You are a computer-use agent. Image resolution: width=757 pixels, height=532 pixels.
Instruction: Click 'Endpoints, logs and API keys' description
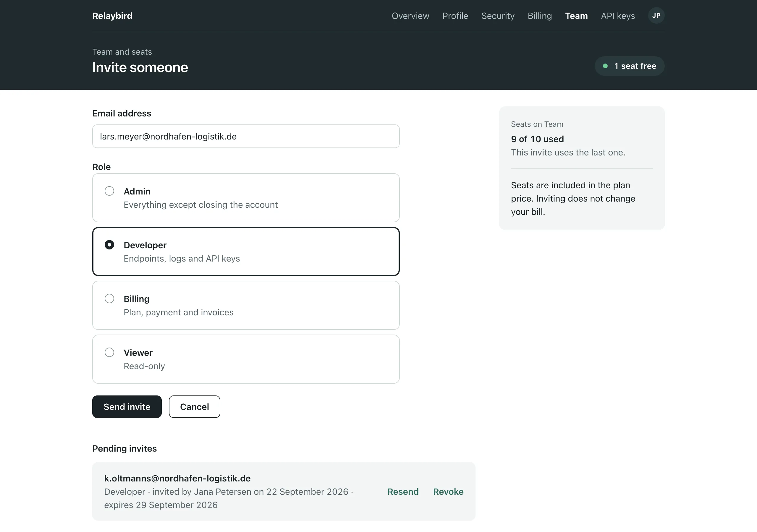(x=182, y=258)
